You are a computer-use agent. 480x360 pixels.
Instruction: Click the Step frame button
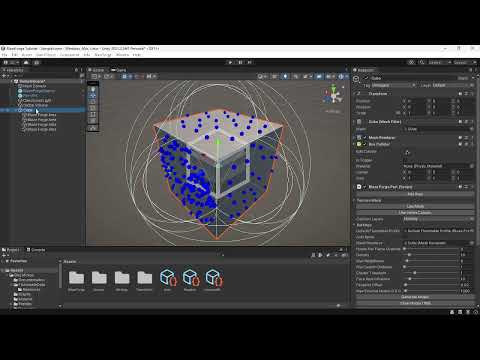point(249,62)
